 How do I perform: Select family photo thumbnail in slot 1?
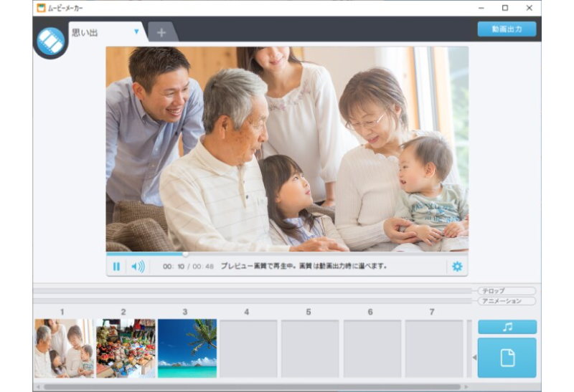point(64,348)
